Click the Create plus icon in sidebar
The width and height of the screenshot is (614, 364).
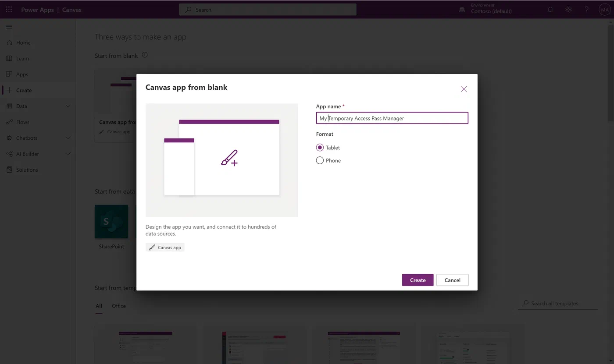coord(9,90)
